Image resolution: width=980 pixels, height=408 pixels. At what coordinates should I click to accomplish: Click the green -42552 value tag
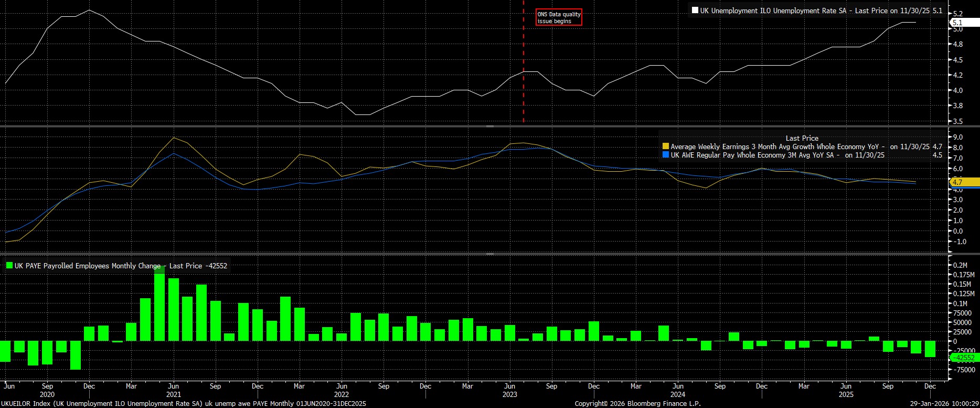(x=964, y=358)
